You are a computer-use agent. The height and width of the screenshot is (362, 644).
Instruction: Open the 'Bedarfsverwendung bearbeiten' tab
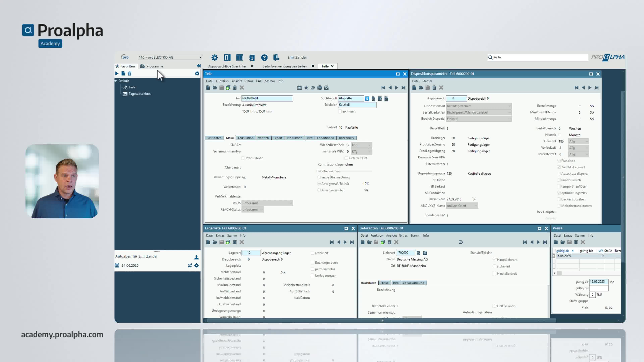[x=284, y=66]
